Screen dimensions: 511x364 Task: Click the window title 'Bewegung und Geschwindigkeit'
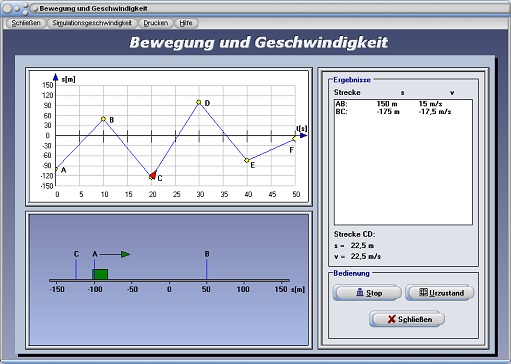(93, 8)
